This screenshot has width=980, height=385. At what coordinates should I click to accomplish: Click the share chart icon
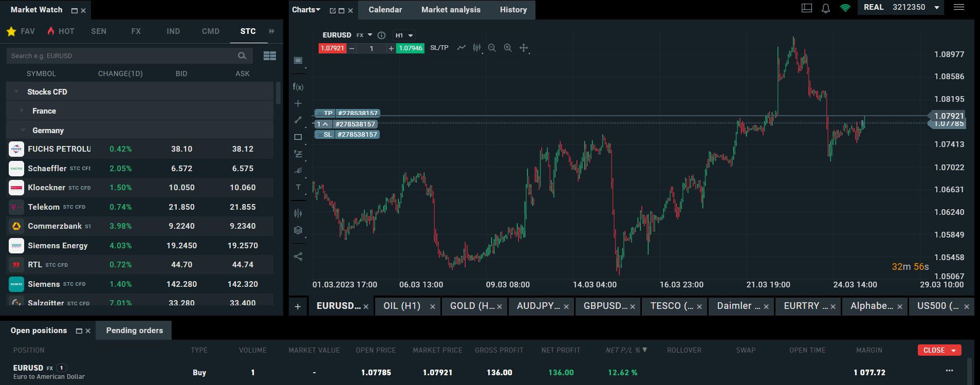298,256
